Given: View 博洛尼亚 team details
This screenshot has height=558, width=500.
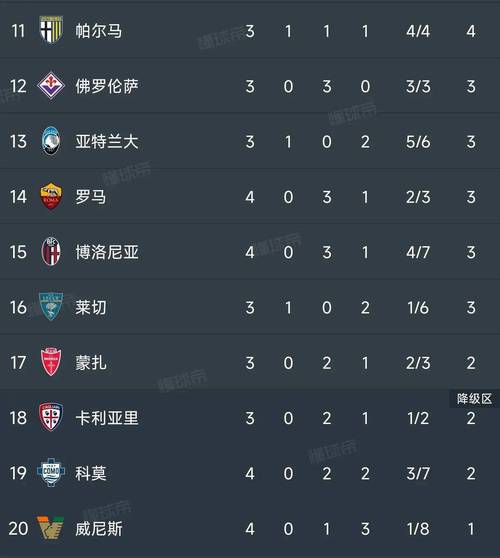Looking at the screenshot, I should [107, 252].
